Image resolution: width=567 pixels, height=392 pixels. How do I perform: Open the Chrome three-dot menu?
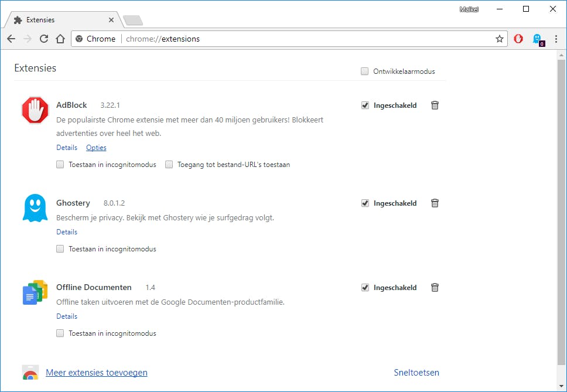(x=556, y=39)
